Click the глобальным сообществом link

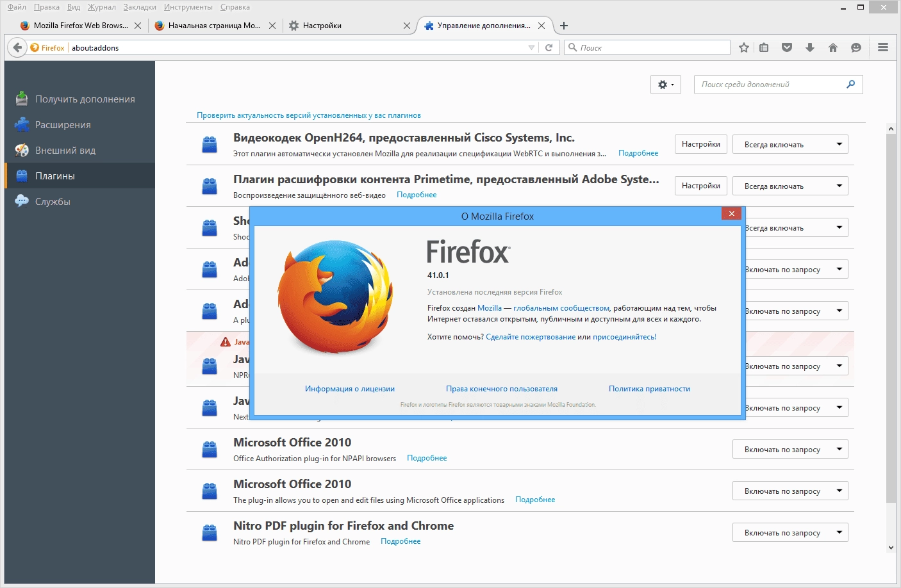click(561, 308)
